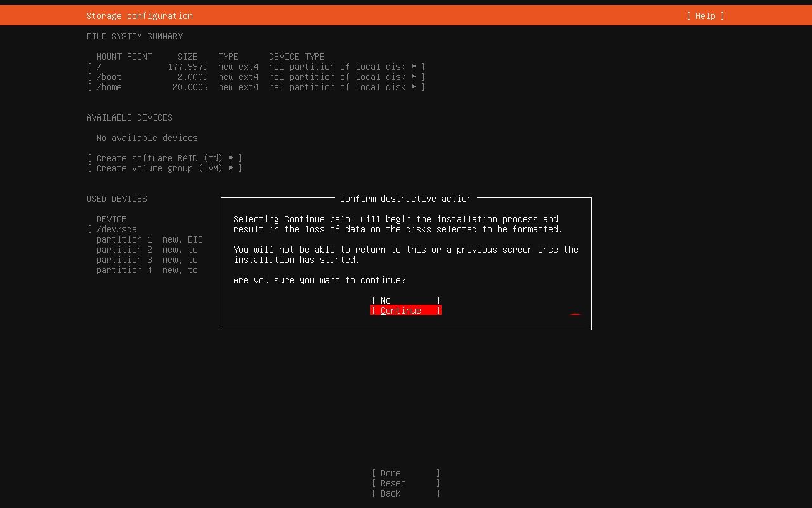The height and width of the screenshot is (508, 812).
Task: Select Done at the bottom of the screen
Action: 405,473
